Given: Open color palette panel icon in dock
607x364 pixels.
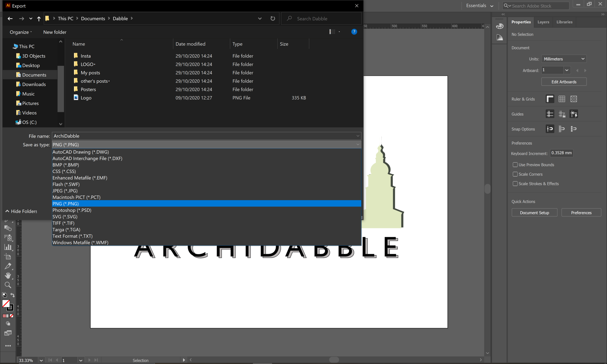Looking at the screenshot, I should tap(500, 26).
